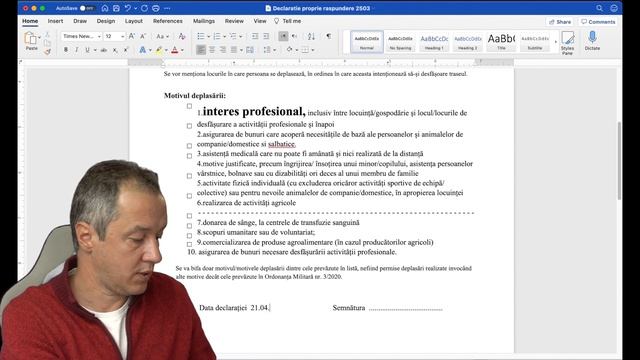
Task: Switch to the Insert tab
Action: coord(55,21)
